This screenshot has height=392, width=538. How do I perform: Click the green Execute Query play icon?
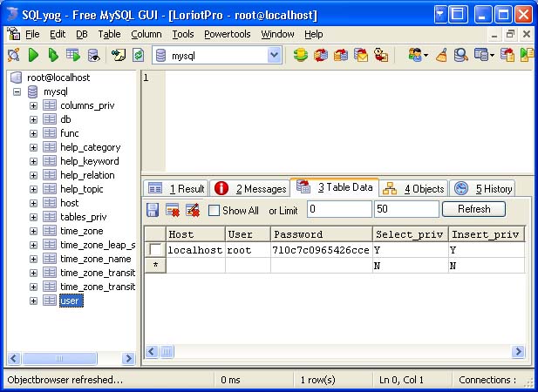[34, 55]
